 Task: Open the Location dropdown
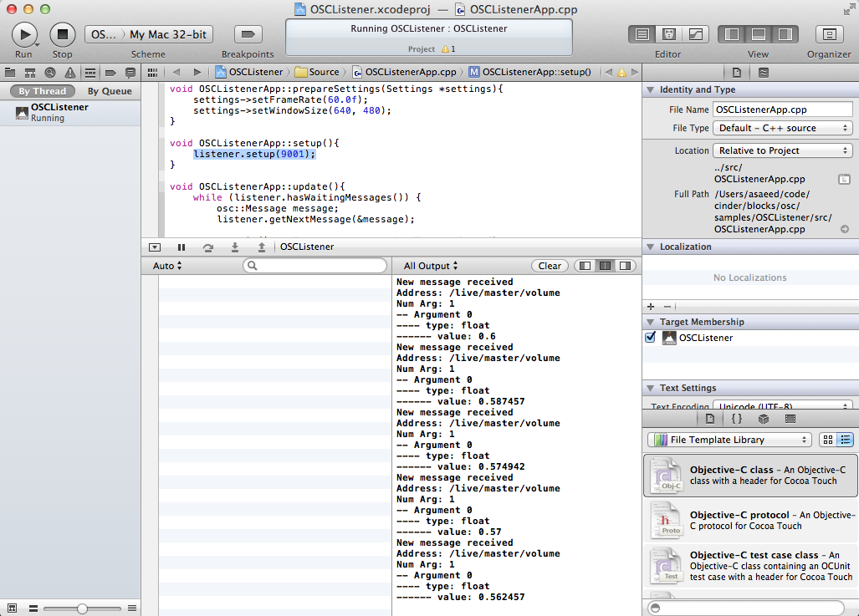[x=782, y=150]
